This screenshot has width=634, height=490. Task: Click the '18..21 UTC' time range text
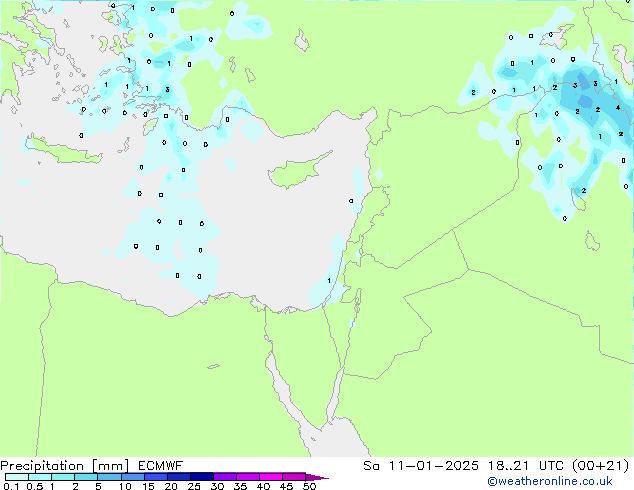[526, 466]
